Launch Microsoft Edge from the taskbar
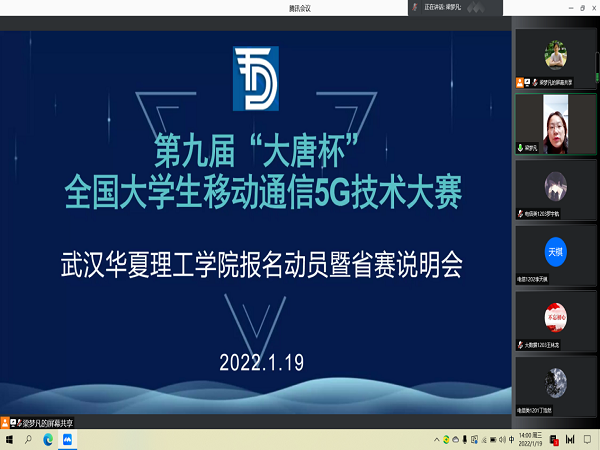Image resolution: width=600 pixels, height=450 pixels. pyautogui.click(x=48, y=440)
